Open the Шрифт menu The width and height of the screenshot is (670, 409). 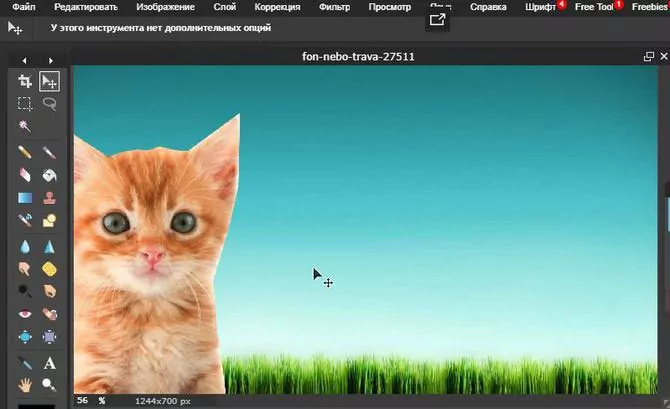tap(541, 7)
